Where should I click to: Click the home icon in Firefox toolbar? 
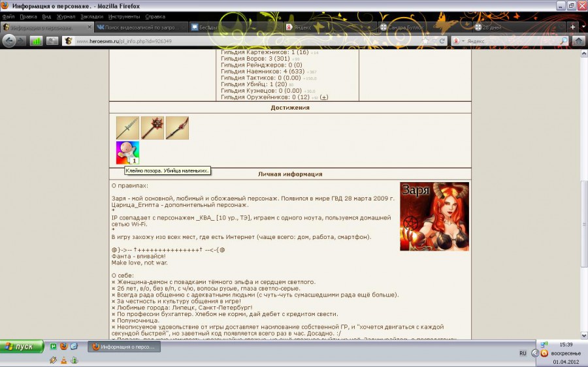point(578,40)
